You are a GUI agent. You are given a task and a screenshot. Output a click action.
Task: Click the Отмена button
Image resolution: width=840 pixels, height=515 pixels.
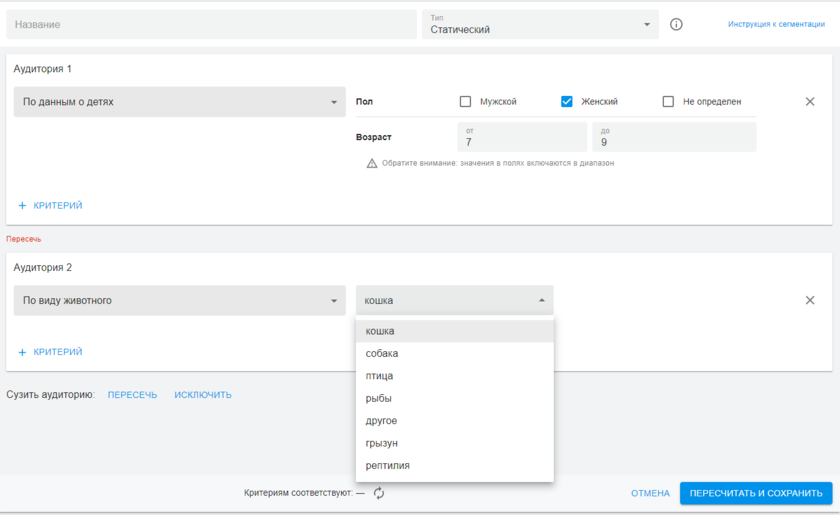[650, 493]
